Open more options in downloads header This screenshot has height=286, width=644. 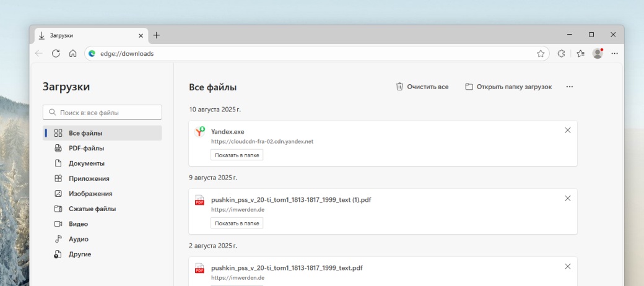570,87
